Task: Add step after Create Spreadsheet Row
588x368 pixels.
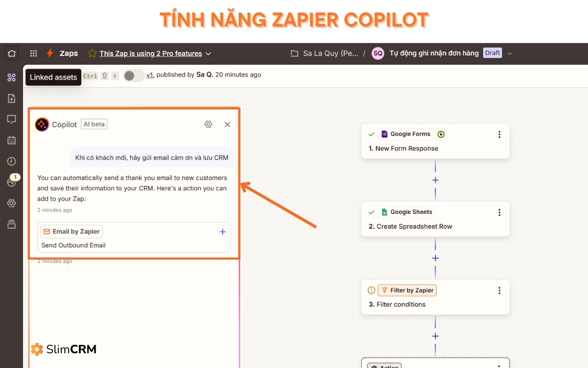Action: 435,258
